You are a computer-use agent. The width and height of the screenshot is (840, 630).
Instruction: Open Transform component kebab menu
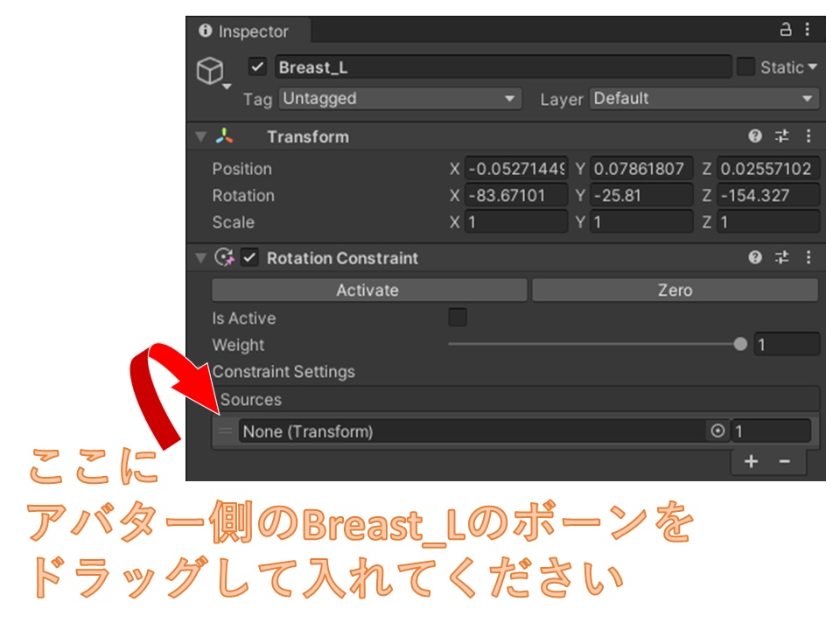[x=808, y=136]
